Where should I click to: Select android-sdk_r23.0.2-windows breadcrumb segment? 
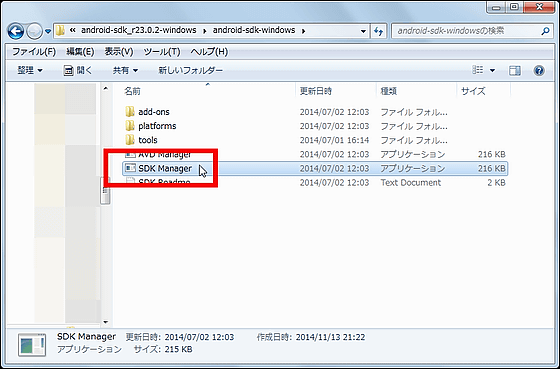click(x=139, y=30)
